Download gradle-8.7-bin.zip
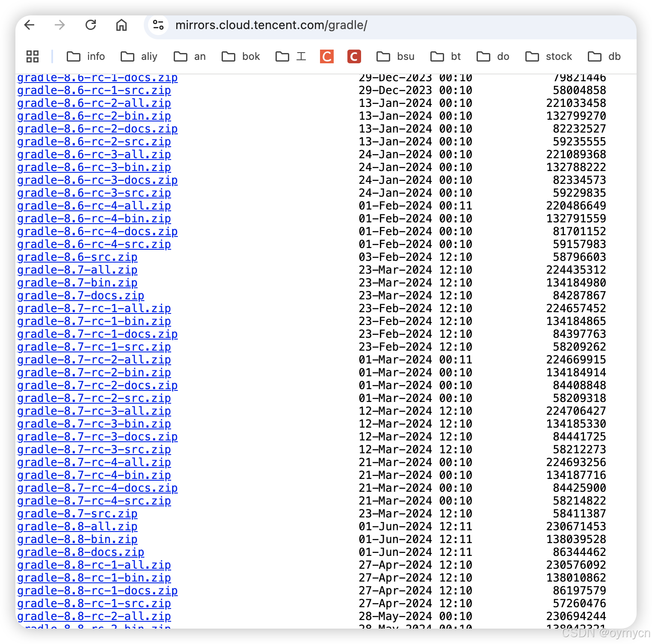652x644 pixels. click(x=77, y=283)
